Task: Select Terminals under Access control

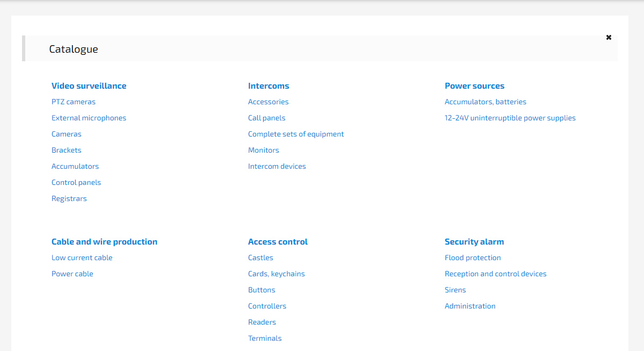Action: (265, 338)
